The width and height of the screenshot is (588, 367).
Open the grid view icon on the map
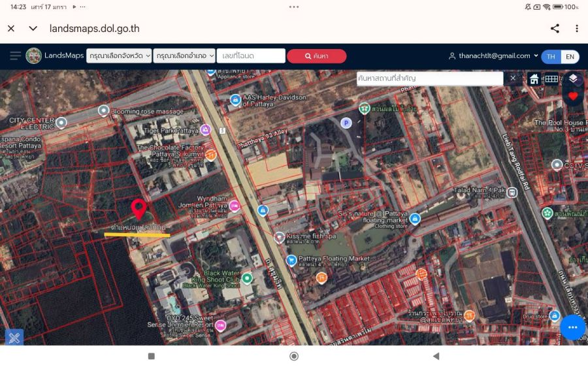pyautogui.click(x=551, y=79)
